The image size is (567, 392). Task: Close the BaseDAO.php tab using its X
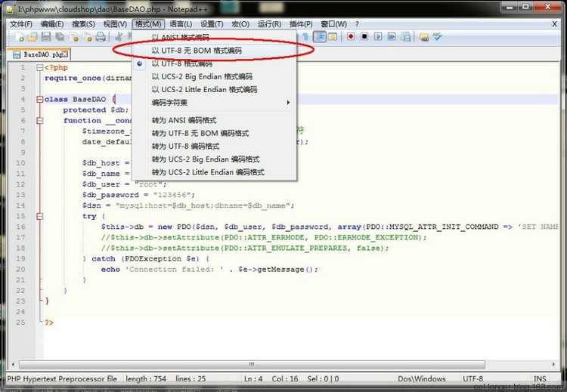(65, 54)
